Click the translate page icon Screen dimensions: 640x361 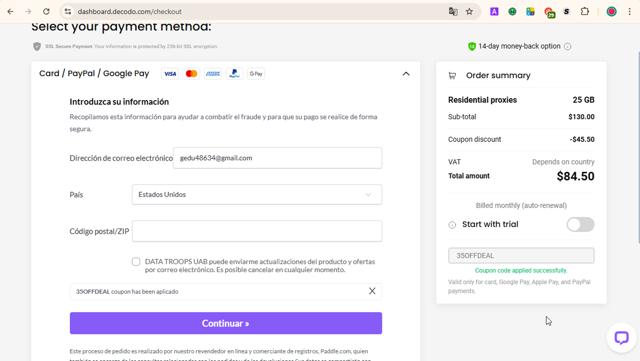[x=453, y=11]
